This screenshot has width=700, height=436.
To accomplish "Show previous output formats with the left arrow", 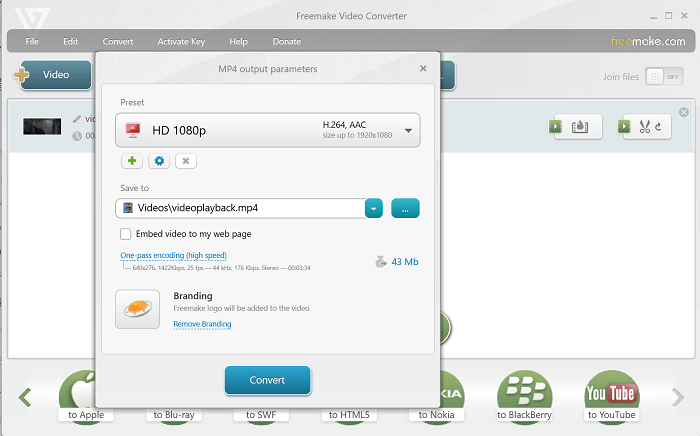I will click(25, 397).
